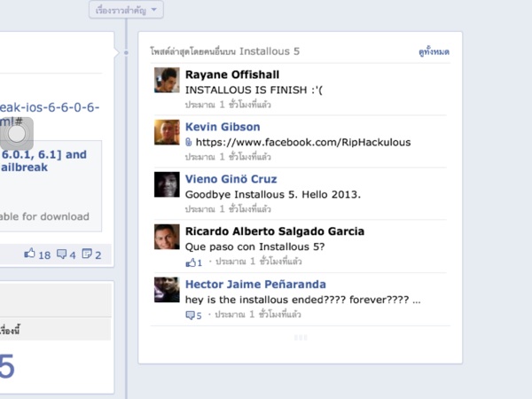
Task: Click Ricardo Alberto Salgado Garcia name
Action: click(x=275, y=231)
